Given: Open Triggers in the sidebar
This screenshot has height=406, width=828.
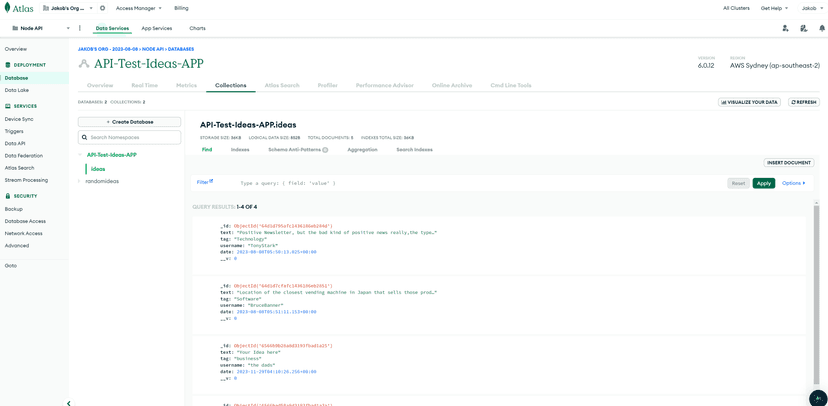Looking at the screenshot, I should (14, 131).
